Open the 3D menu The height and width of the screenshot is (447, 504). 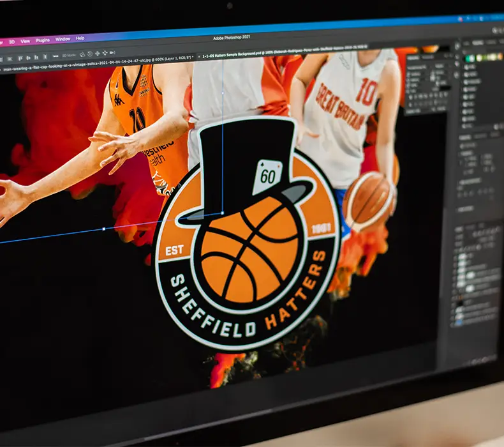coord(12,42)
